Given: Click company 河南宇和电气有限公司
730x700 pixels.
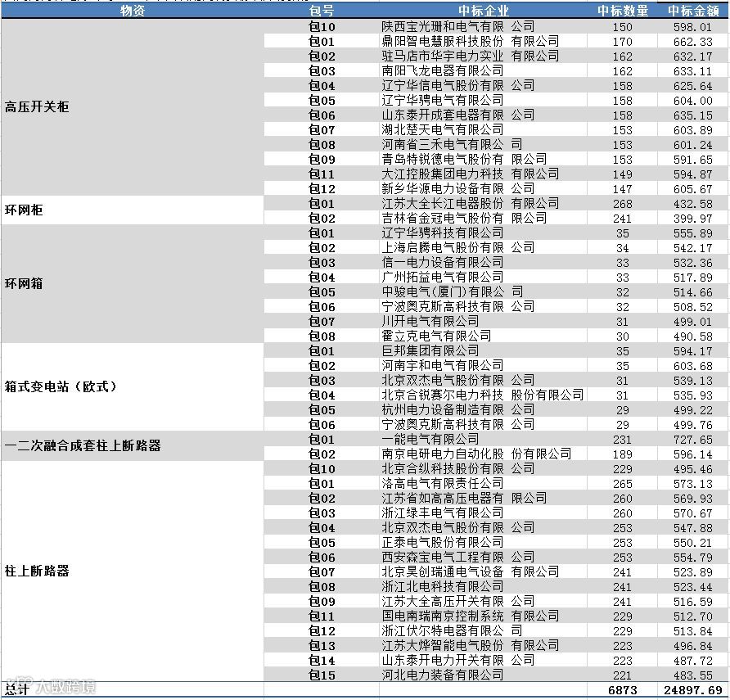Looking at the screenshot, I should (x=443, y=366).
